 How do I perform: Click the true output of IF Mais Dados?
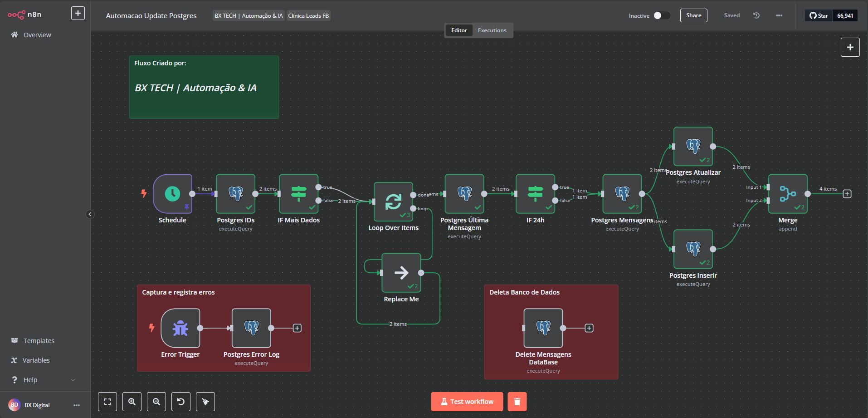318,187
